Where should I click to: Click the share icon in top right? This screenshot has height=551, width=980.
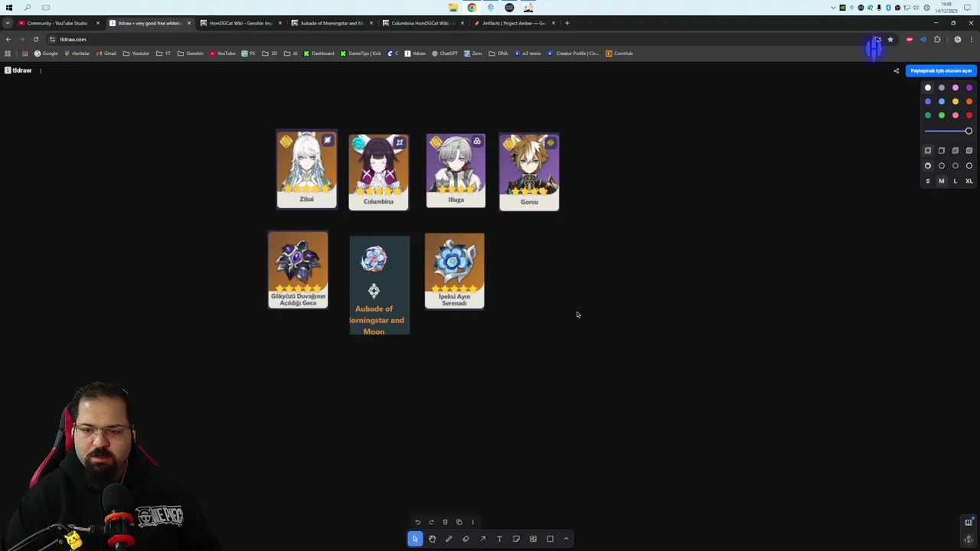coord(896,70)
